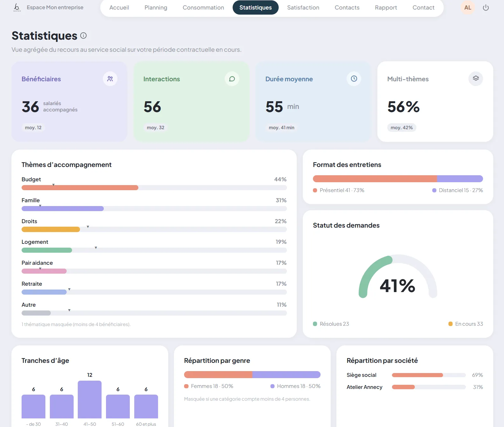Click the Format des entretiens split bar

398,179
